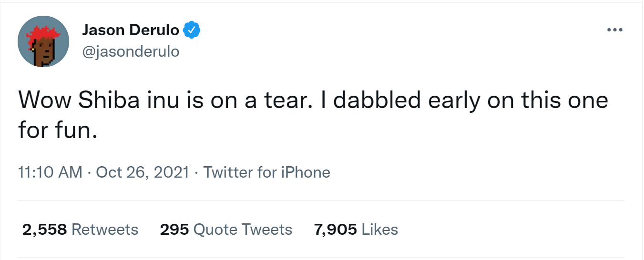Screen dimensions: 644x260
Task: Open the @jasonderulo handle link
Action: coord(131,51)
